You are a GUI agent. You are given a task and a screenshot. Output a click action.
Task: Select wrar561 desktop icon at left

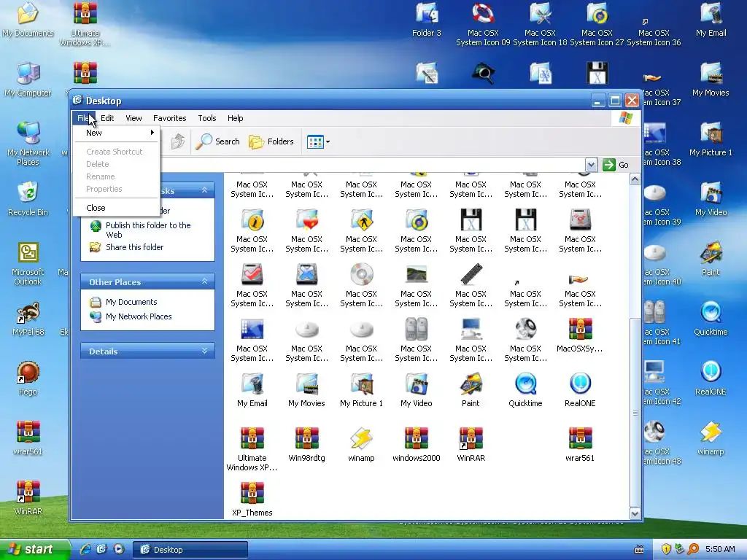28,438
